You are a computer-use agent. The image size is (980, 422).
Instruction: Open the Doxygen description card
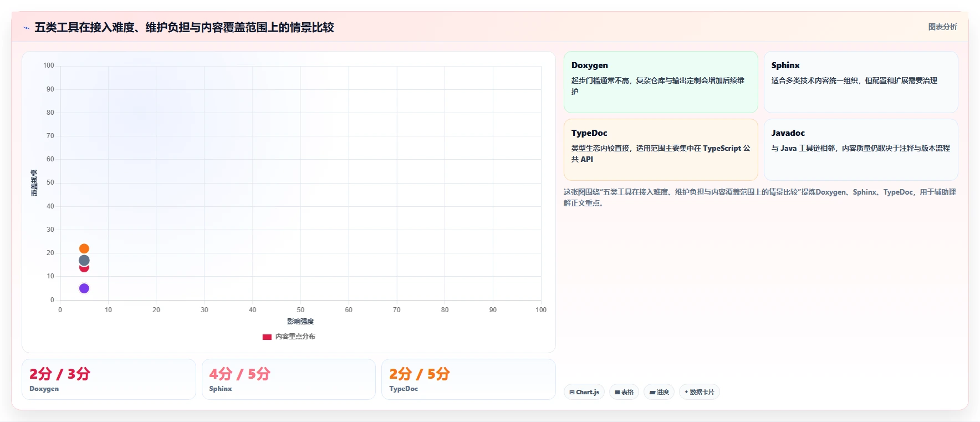(661, 82)
